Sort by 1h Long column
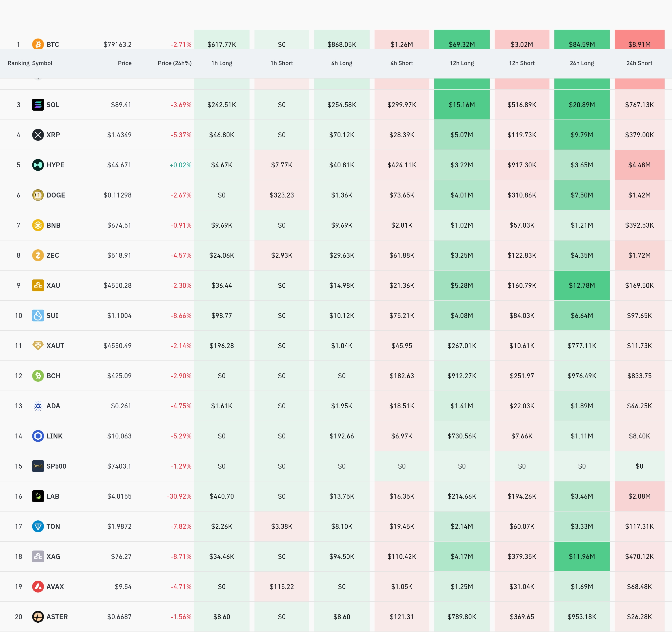672x632 pixels. pos(222,63)
